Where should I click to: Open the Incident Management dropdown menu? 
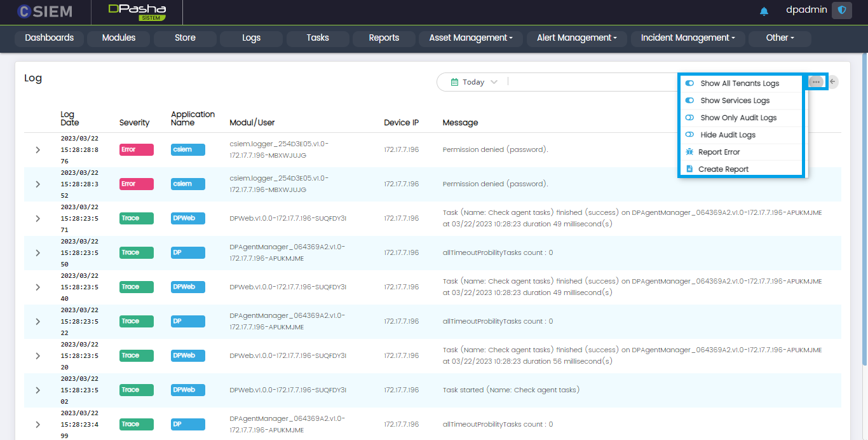[x=688, y=38]
